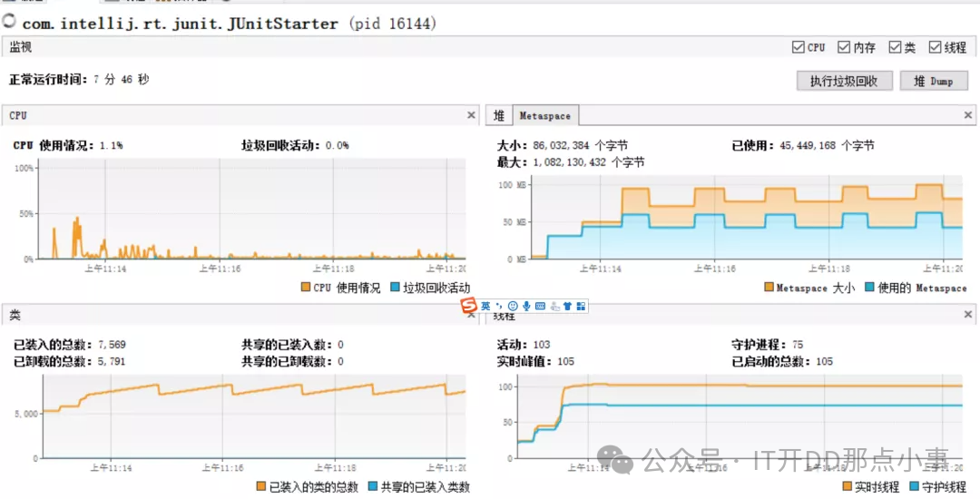Viewport: 980px width, 499px height.
Task: Toggle the 实时线程 legend swatch
Action: 848,487
